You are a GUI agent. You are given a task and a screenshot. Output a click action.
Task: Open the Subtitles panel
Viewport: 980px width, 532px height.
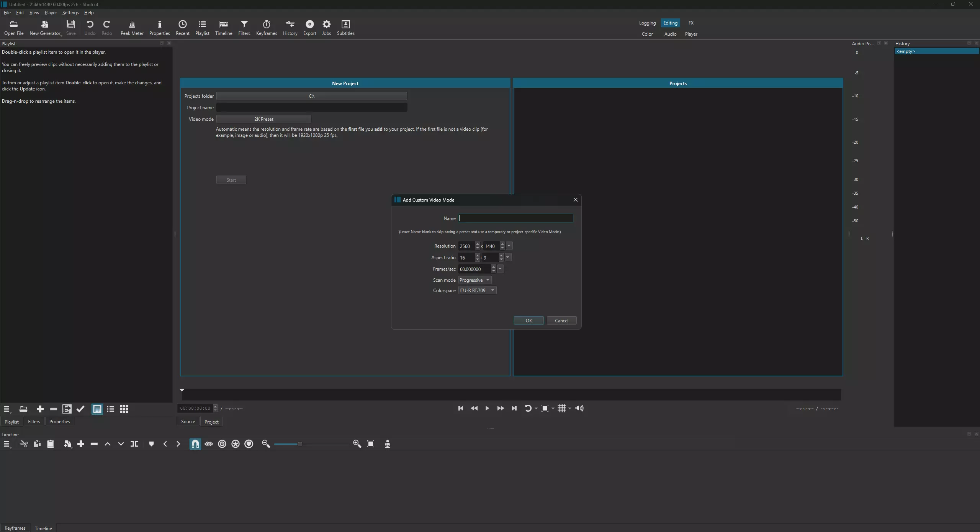pos(345,28)
